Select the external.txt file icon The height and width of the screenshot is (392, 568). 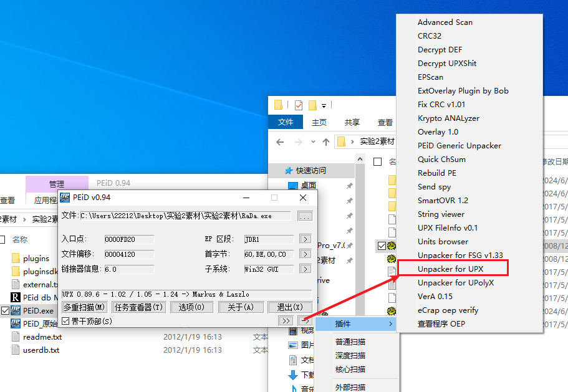(x=16, y=285)
